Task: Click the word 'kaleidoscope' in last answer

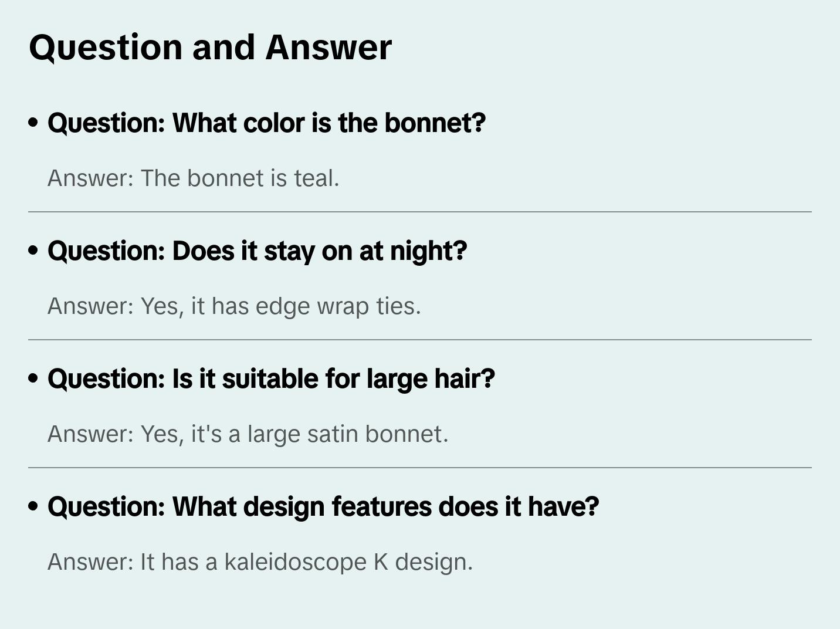Action: coord(295,562)
